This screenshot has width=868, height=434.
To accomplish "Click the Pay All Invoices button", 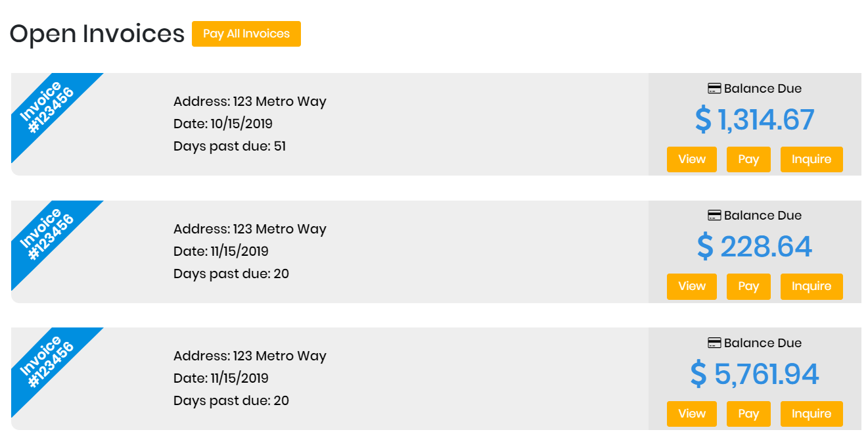I will (x=246, y=34).
